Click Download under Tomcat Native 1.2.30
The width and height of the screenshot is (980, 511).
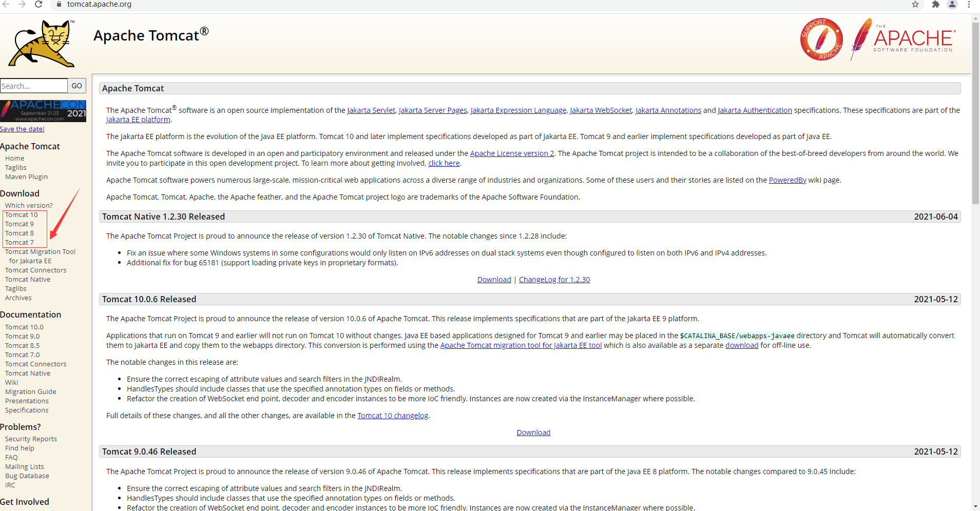(494, 280)
